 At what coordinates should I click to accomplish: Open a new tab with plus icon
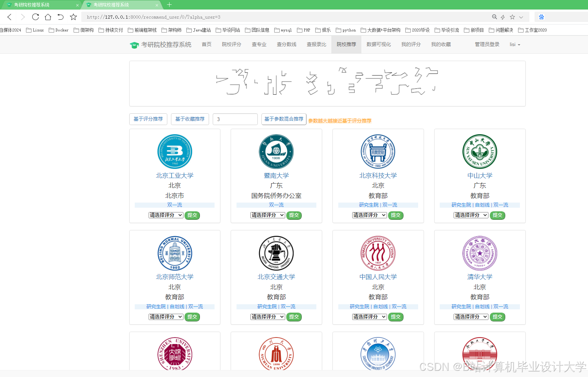pos(169,5)
